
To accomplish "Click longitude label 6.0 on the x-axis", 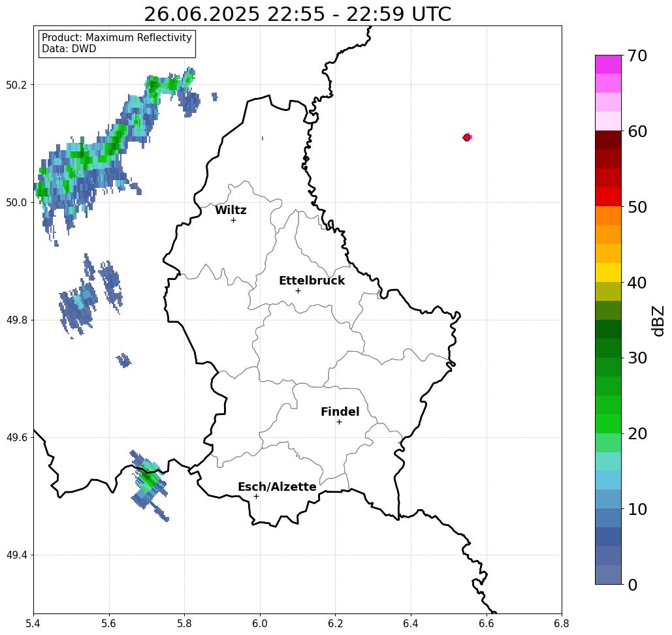I will 260,623.
